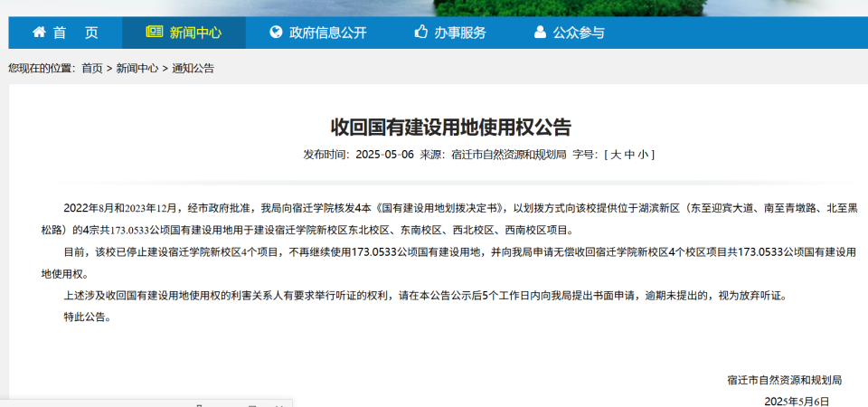The height and width of the screenshot is (407, 868).
Task: Set font size to 中
Action: tap(629, 155)
